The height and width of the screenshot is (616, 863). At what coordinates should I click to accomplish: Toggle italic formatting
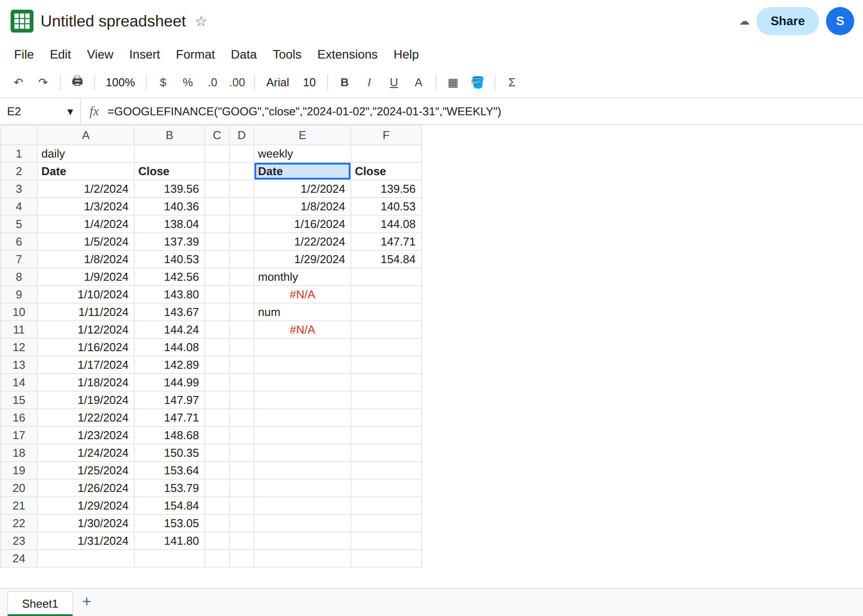[369, 82]
